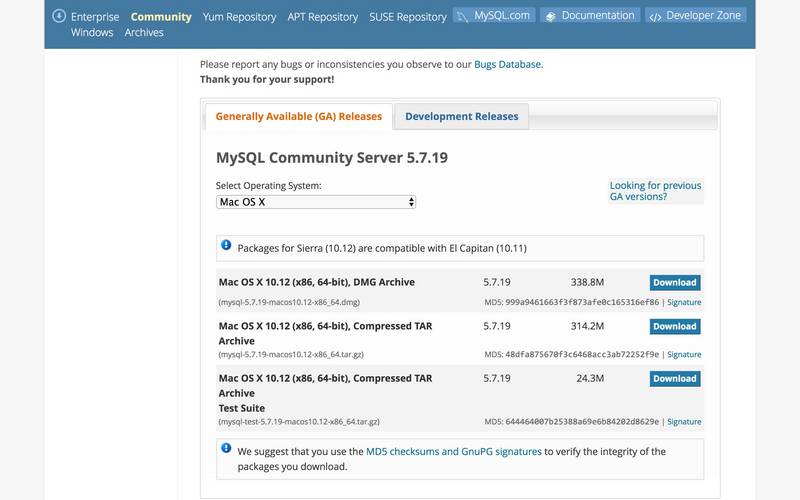
Task: Open Signature link for 314.2M TAR Archive
Action: pyautogui.click(x=684, y=354)
